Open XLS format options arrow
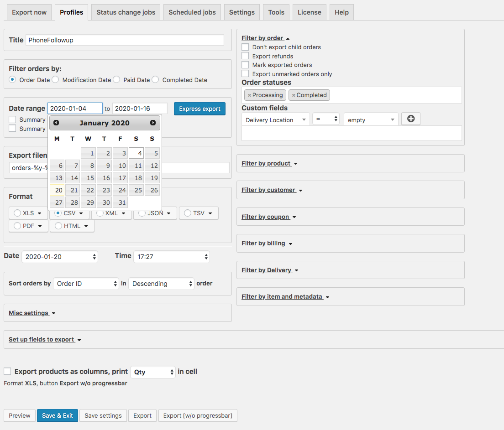504x430 pixels. tap(40, 213)
